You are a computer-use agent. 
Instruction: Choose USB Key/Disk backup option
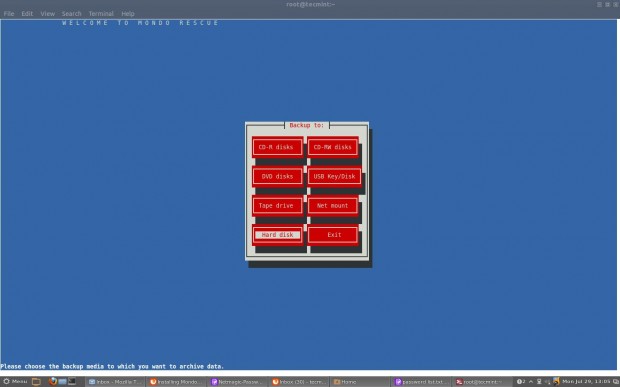click(x=334, y=176)
